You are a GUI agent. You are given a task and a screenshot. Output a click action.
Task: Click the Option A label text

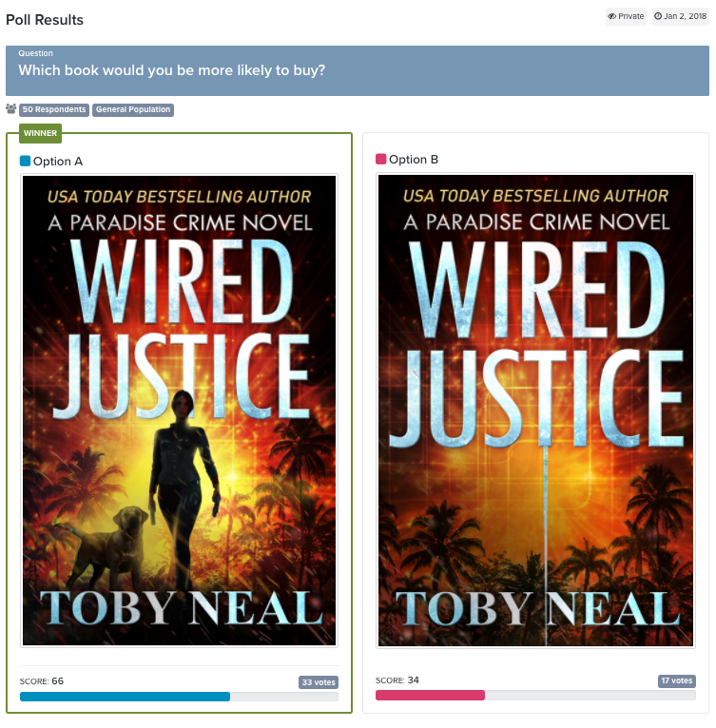click(x=58, y=162)
